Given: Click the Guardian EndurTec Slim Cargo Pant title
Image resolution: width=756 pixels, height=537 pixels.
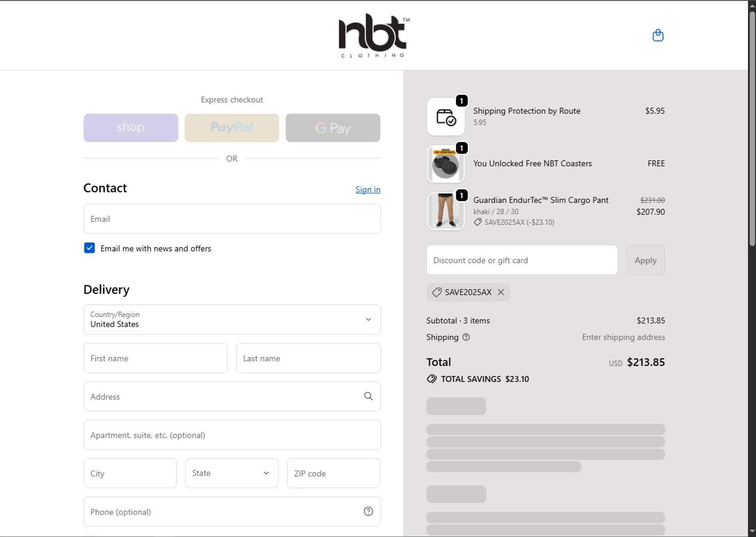Looking at the screenshot, I should [541, 200].
